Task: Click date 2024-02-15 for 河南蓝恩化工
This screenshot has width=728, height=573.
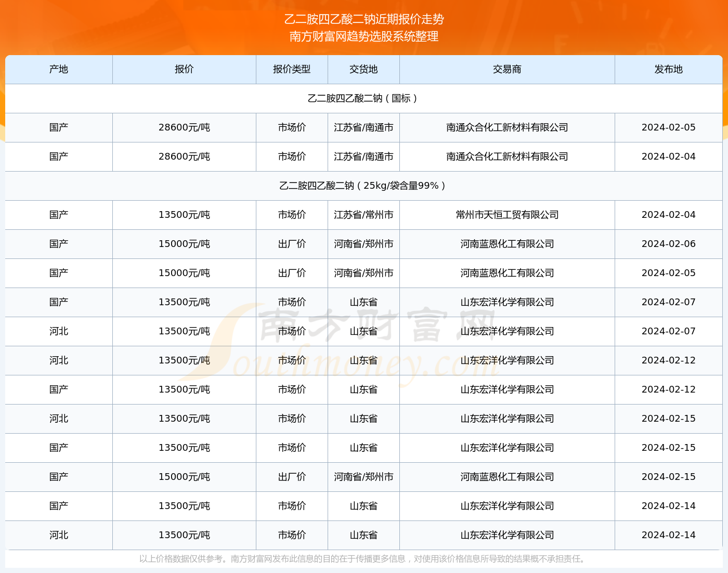Action: click(x=668, y=477)
